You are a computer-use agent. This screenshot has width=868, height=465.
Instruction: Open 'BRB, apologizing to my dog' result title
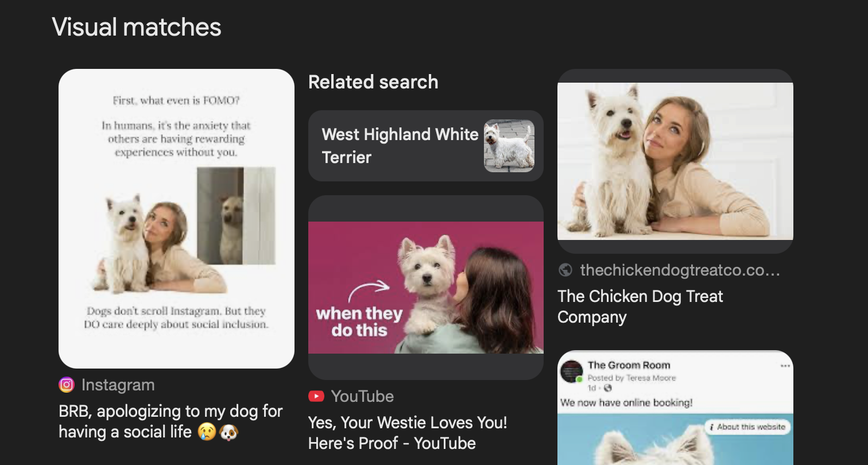click(171, 421)
